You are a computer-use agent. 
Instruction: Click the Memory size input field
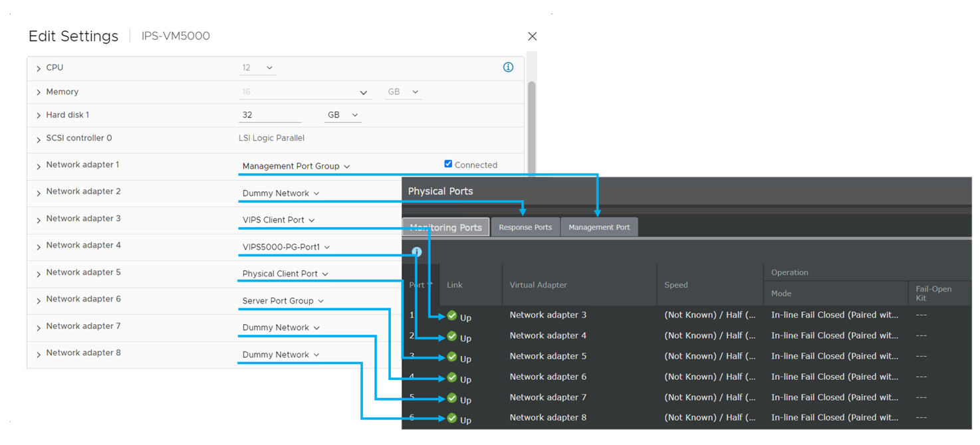304,92
